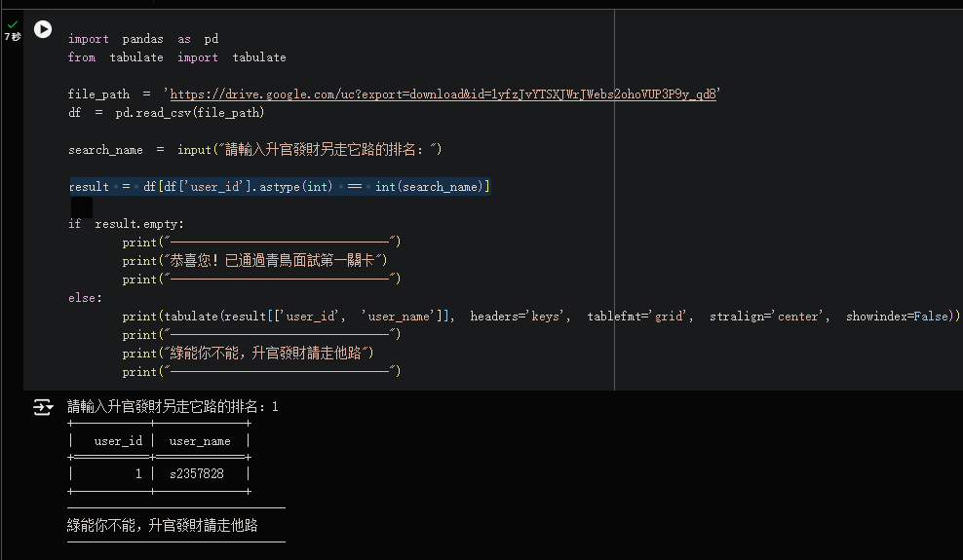Run the code cell with play button
Viewport: 963px width, 560px height.
point(43,29)
